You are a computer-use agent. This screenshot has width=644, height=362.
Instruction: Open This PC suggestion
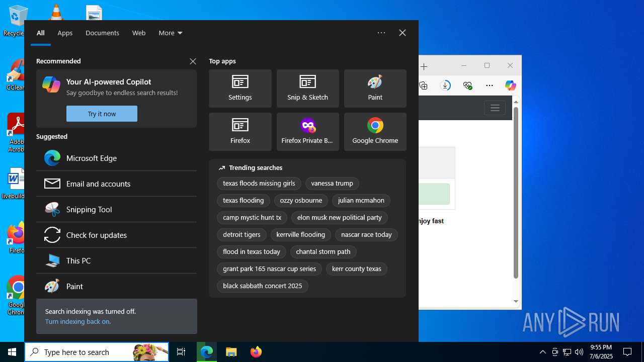click(x=116, y=260)
